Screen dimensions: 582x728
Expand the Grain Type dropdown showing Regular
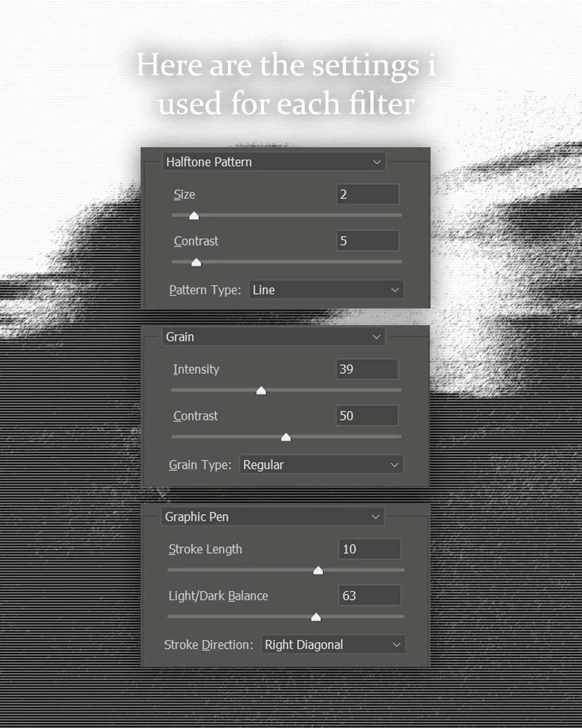pos(321,464)
